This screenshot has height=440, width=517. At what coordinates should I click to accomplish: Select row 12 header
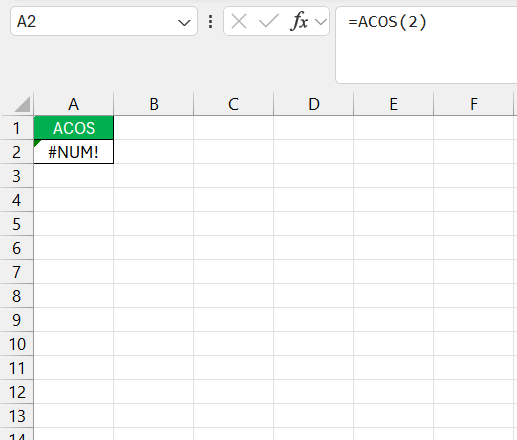coord(17,392)
